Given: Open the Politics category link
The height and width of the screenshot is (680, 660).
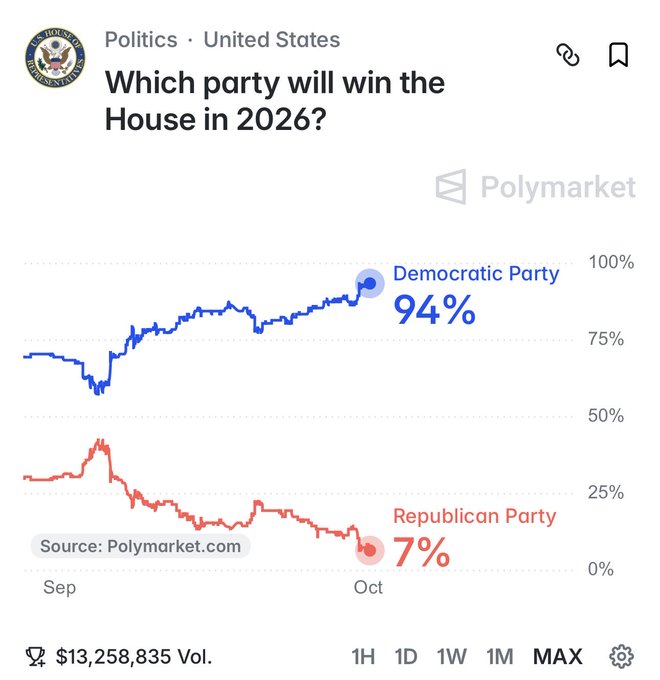Looking at the screenshot, I should pos(141,40).
